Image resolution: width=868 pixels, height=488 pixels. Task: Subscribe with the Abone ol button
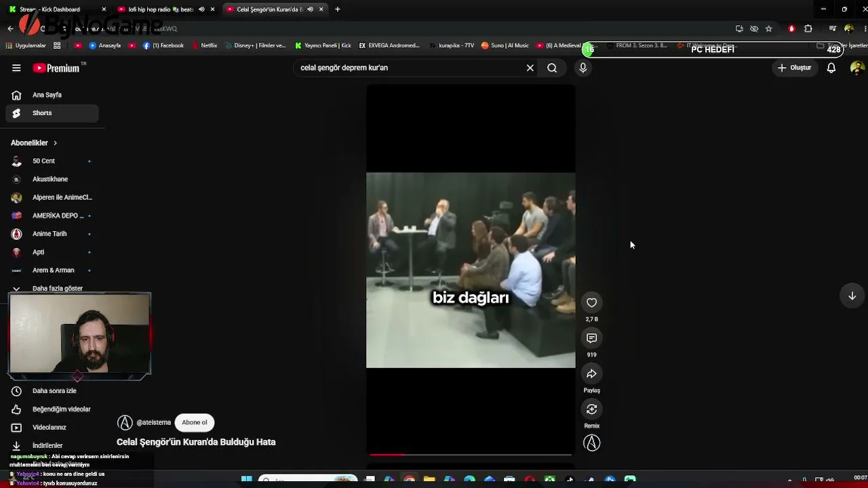coord(195,422)
